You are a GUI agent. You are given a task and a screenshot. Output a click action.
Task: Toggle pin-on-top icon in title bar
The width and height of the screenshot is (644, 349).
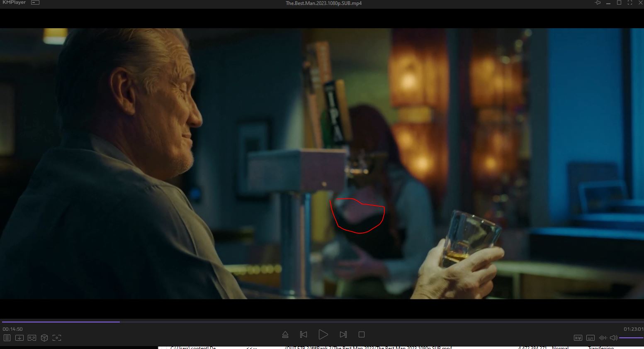click(x=598, y=3)
